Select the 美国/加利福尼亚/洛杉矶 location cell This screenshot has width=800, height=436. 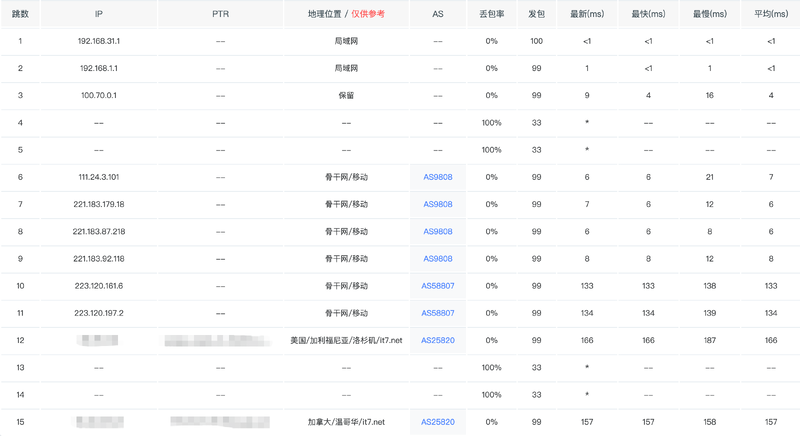point(346,340)
